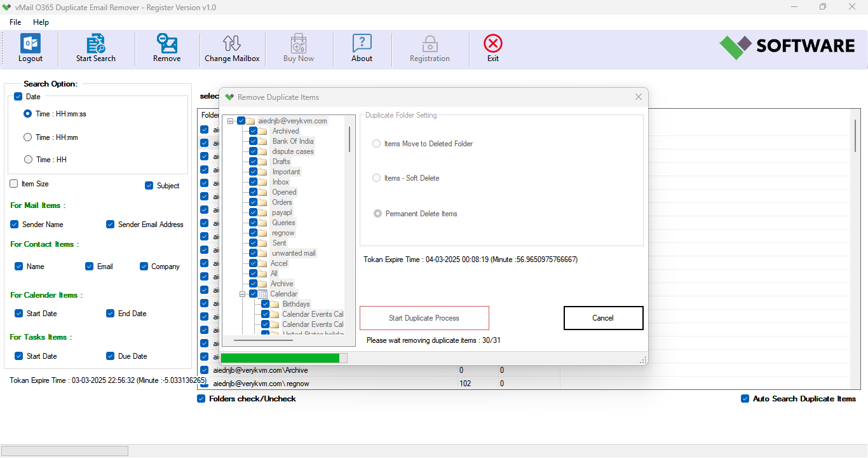This screenshot has width=868, height=458.
Task: Select the unwanted mail folder
Action: click(x=294, y=253)
